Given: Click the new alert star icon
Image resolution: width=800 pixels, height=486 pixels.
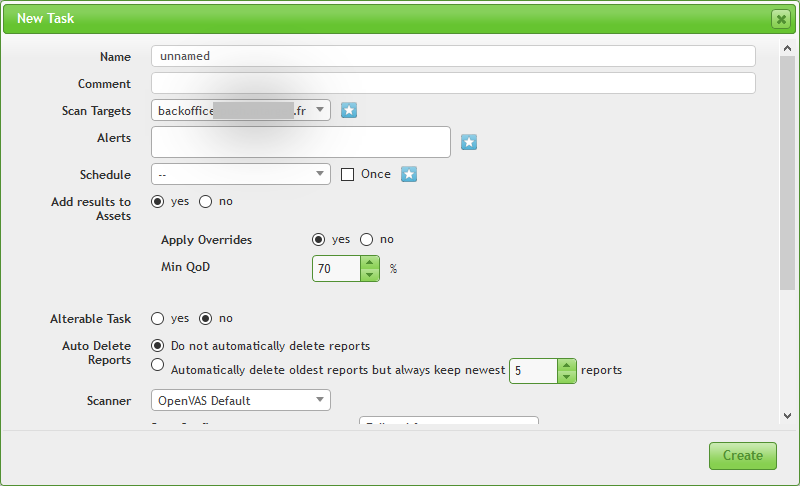Looking at the screenshot, I should [x=469, y=143].
